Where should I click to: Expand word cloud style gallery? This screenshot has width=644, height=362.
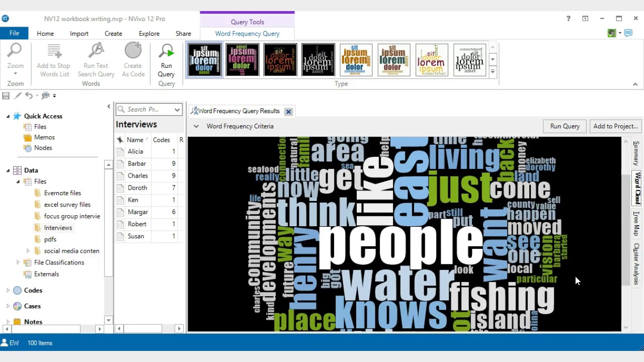pyautogui.click(x=493, y=72)
